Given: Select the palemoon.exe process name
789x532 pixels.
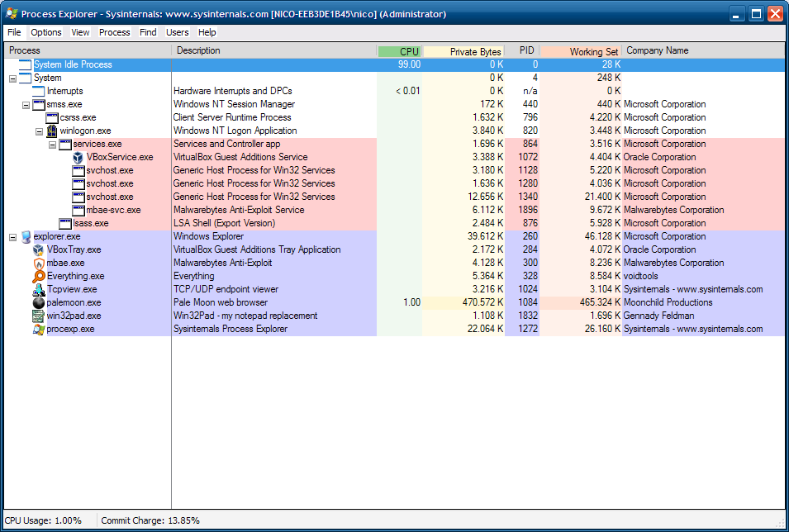Looking at the screenshot, I should coord(74,302).
